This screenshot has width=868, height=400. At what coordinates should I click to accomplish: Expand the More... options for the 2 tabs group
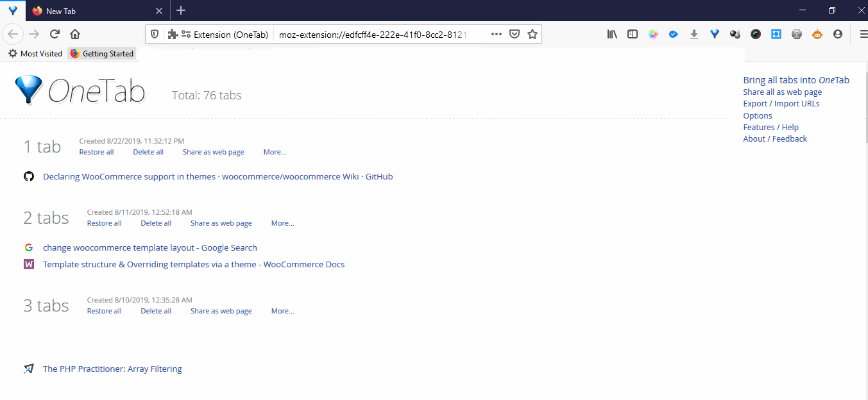point(282,222)
